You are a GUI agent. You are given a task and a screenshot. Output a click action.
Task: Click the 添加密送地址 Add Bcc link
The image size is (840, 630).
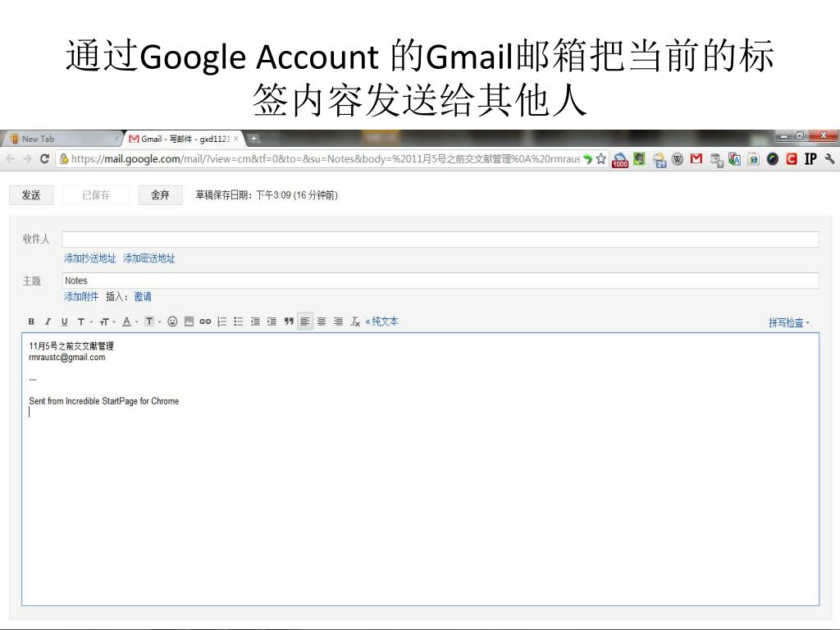(149, 258)
